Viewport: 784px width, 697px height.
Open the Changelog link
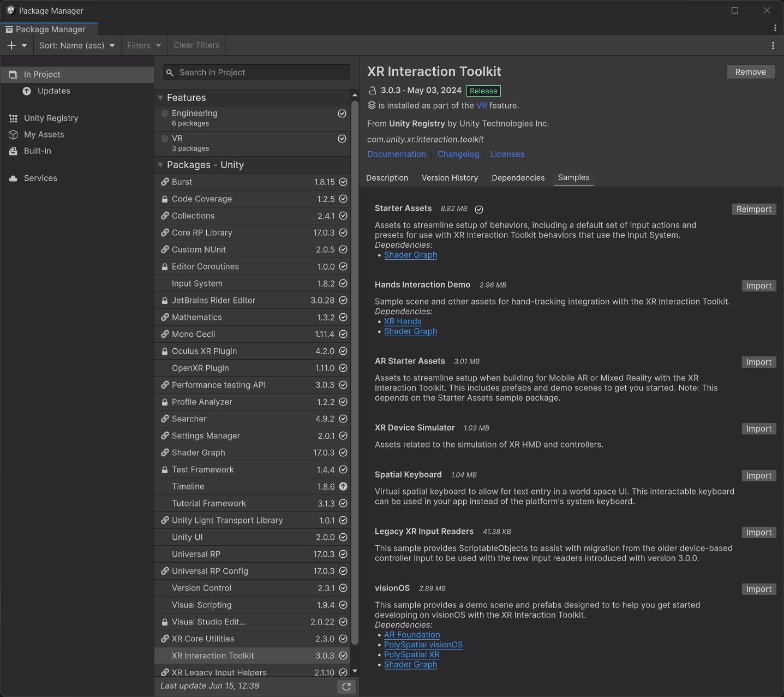click(458, 154)
